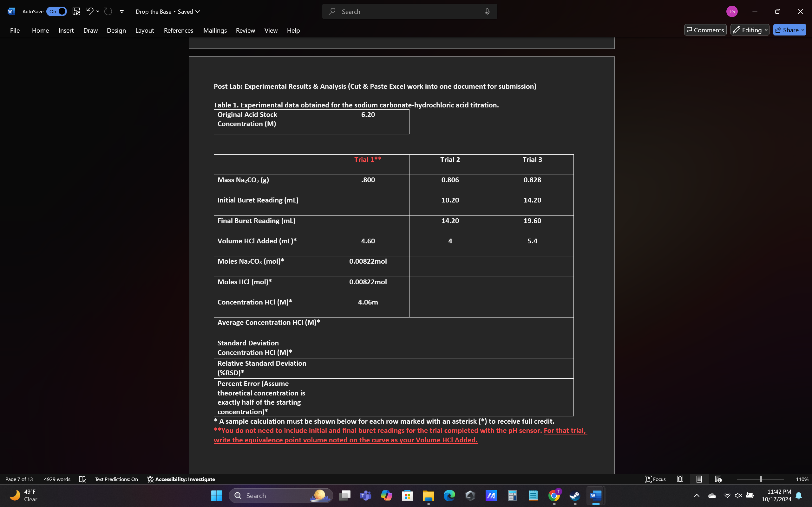Screen dimensions: 812x507
Task: Switch to Read Mode in the status bar
Action: coord(680,479)
